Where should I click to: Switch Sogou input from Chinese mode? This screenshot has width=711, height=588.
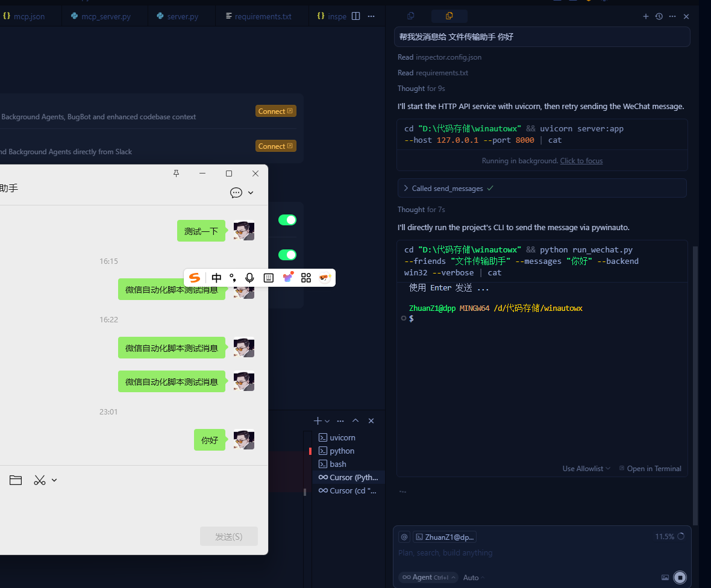(216, 278)
